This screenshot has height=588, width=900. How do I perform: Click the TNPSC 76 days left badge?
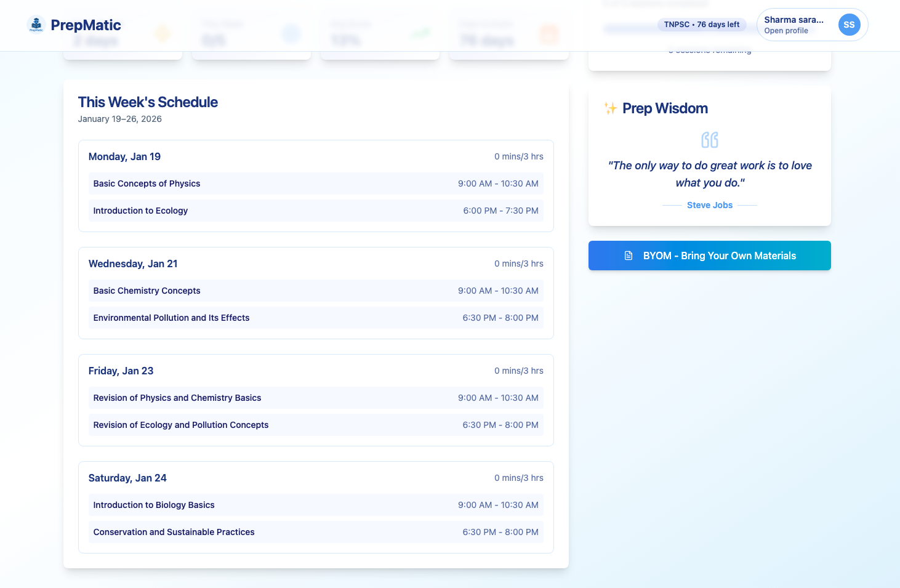pyautogui.click(x=702, y=24)
